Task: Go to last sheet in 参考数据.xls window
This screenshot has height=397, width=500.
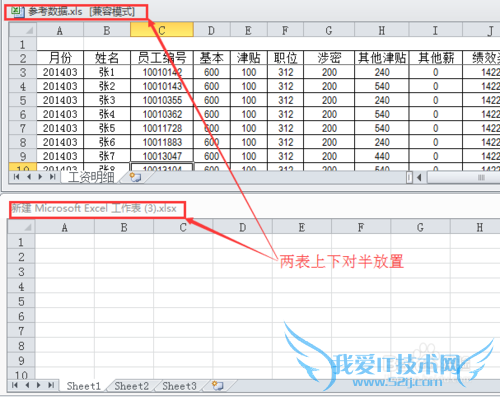Action: point(52,177)
